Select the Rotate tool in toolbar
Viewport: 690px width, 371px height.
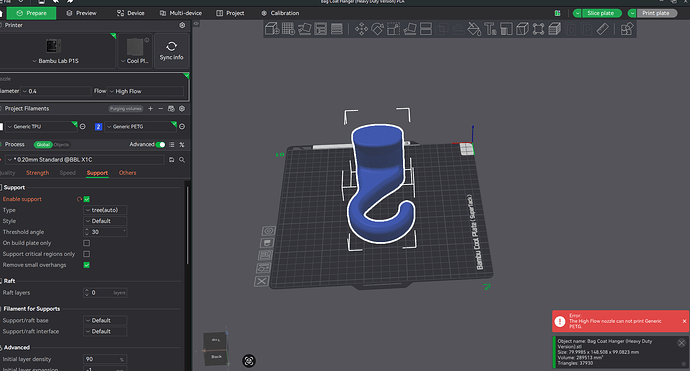click(x=378, y=29)
